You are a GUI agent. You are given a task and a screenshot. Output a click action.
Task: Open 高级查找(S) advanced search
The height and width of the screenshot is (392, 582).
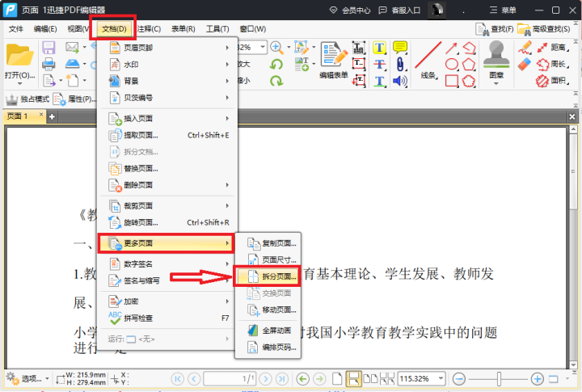pyautogui.click(x=544, y=29)
